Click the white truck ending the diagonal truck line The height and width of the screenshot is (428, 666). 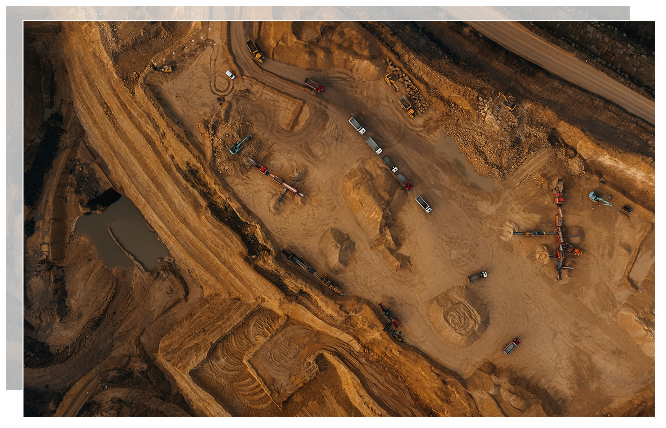424,203
